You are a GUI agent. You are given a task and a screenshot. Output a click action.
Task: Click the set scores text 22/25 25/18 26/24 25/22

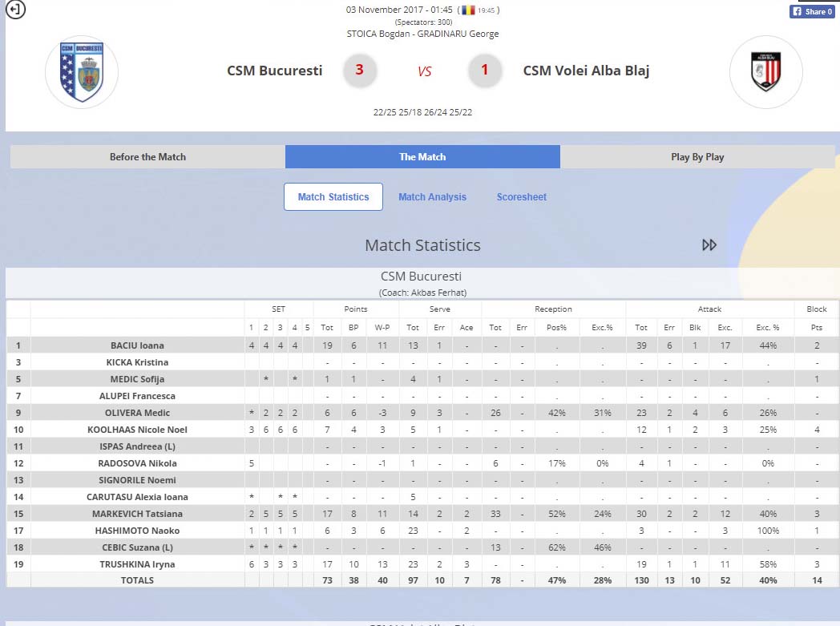tap(422, 112)
